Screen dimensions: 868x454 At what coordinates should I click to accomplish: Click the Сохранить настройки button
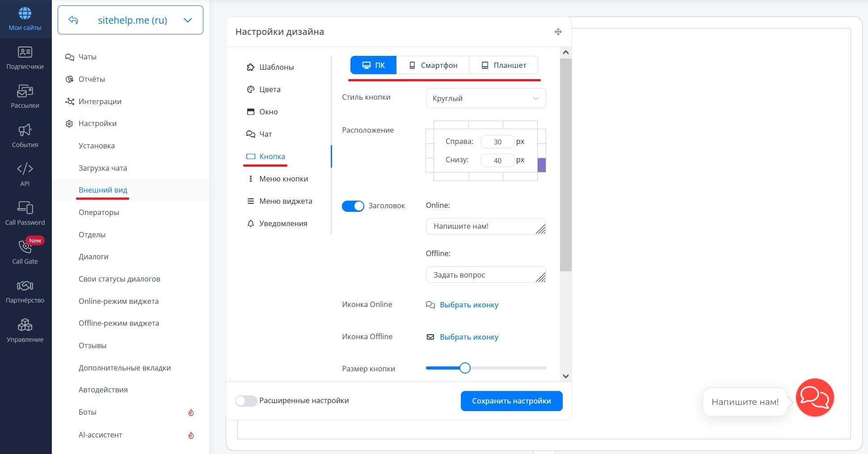point(511,401)
